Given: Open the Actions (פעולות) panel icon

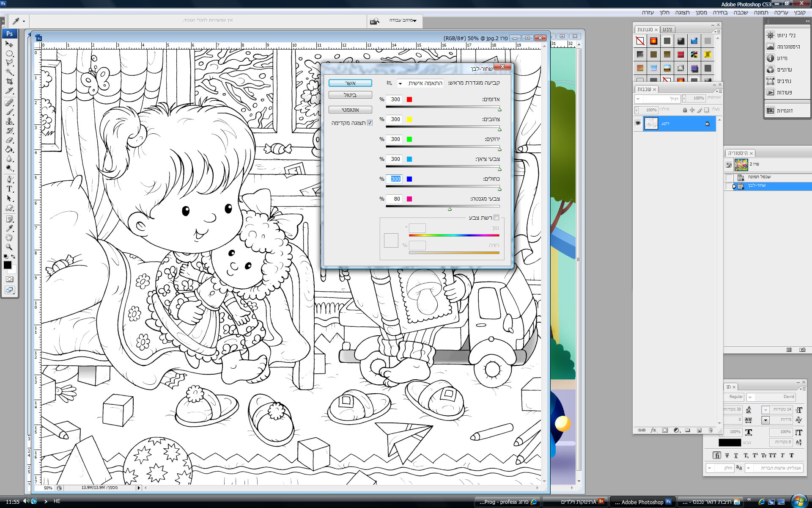Looking at the screenshot, I should tap(771, 93).
